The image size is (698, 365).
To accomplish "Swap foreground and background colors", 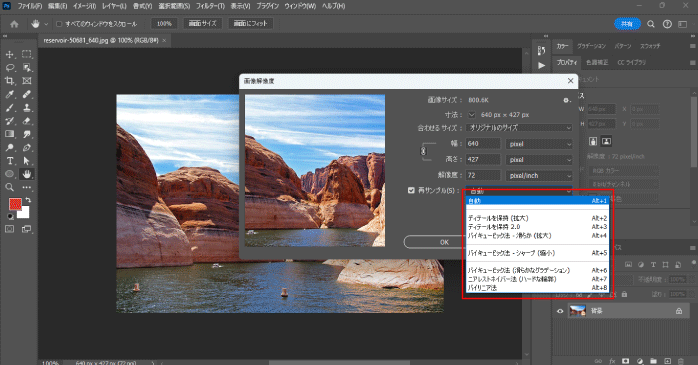I will click(x=28, y=200).
